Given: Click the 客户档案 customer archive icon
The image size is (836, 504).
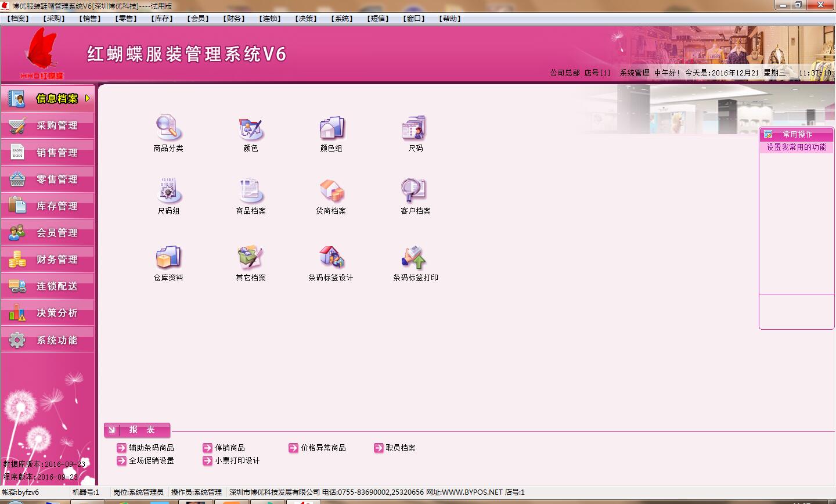Looking at the screenshot, I should point(415,190).
